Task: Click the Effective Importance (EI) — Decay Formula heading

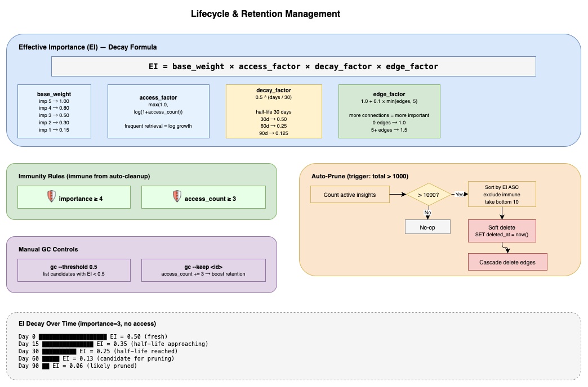Action: [88, 47]
